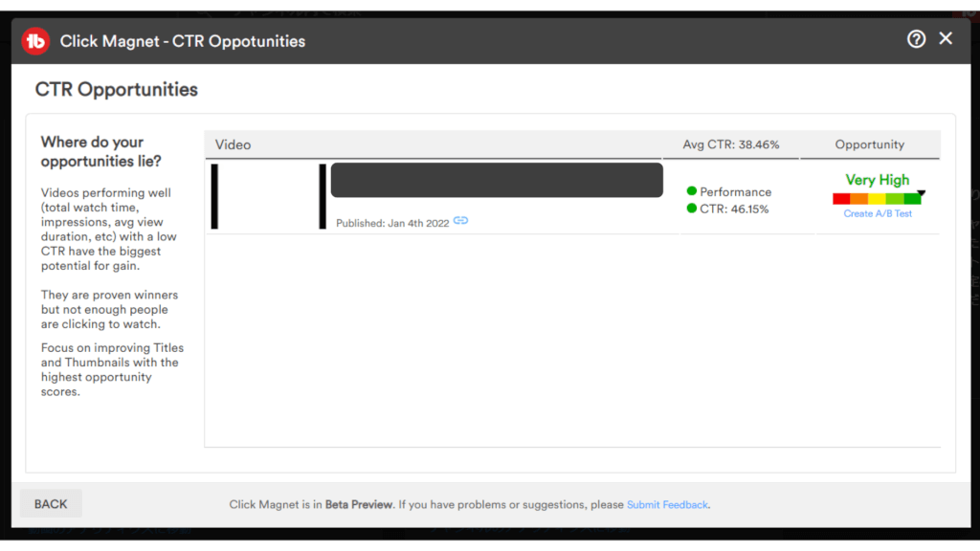The width and height of the screenshot is (980, 551).
Task: Click the redacted video title bar
Action: pos(497,180)
